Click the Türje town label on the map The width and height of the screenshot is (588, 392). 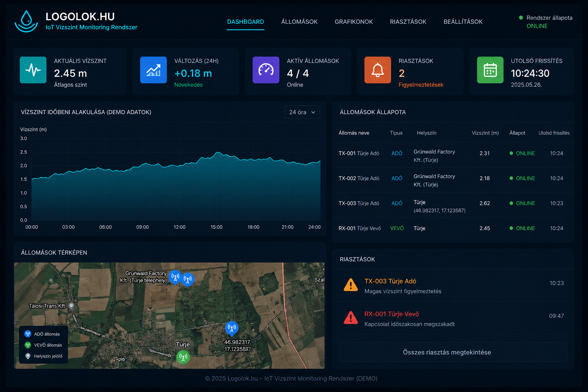point(183,344)
